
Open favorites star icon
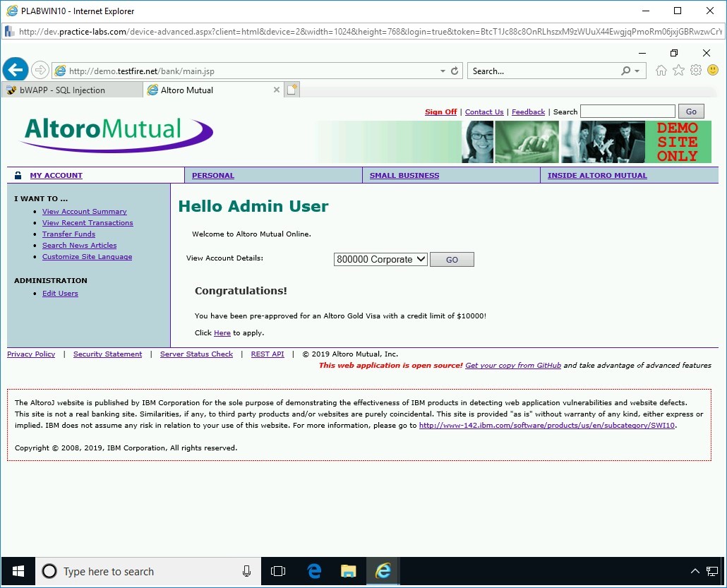click(x=678, y=71)
